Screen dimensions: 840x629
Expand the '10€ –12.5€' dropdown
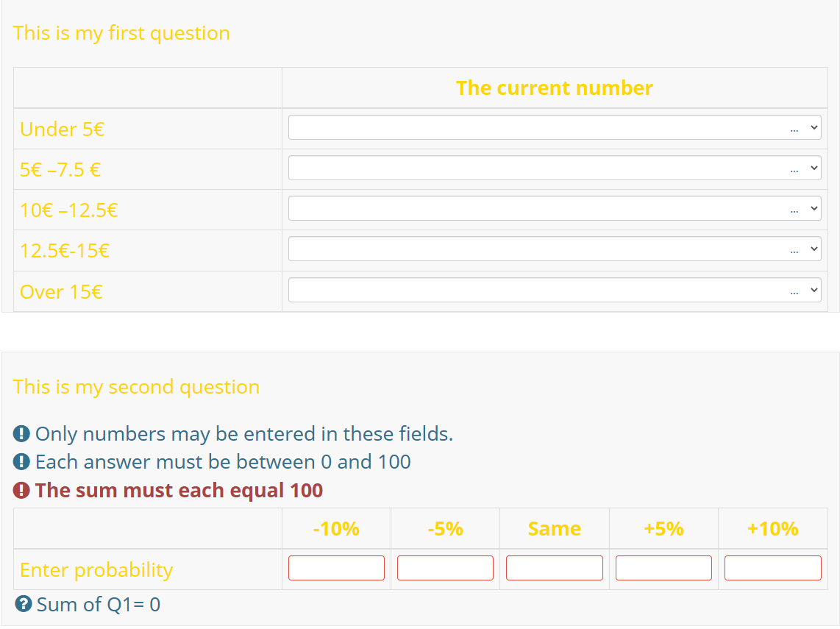click(555, 209)
